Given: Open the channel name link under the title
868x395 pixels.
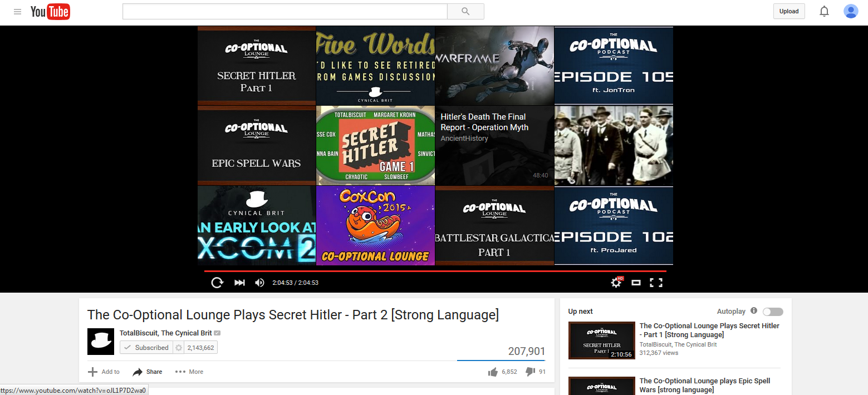Looking at the screenshot, I should (x=166, y=333).
